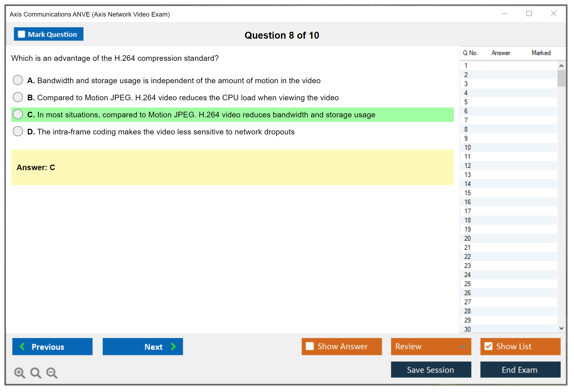This screenshot has width=574, height=392.
Task: Close the exam window
Action: pos(553,14)
